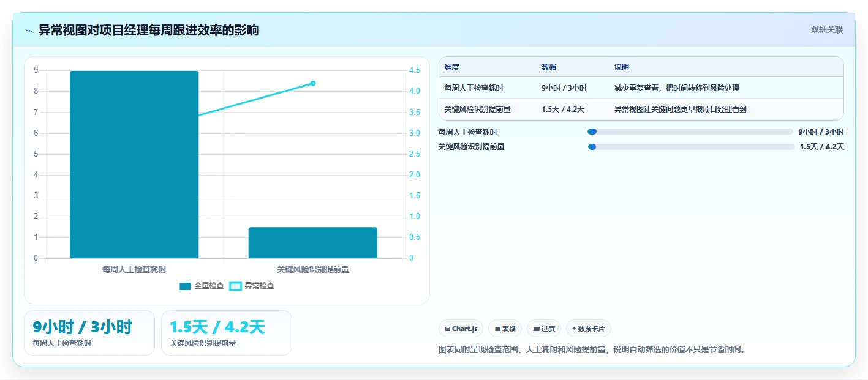The width and height of the screenshot is (868, 380).
Task: Click the 1.5天 / 4.2天 table cell
Action: pyautogui.click(x=563, y=110)
